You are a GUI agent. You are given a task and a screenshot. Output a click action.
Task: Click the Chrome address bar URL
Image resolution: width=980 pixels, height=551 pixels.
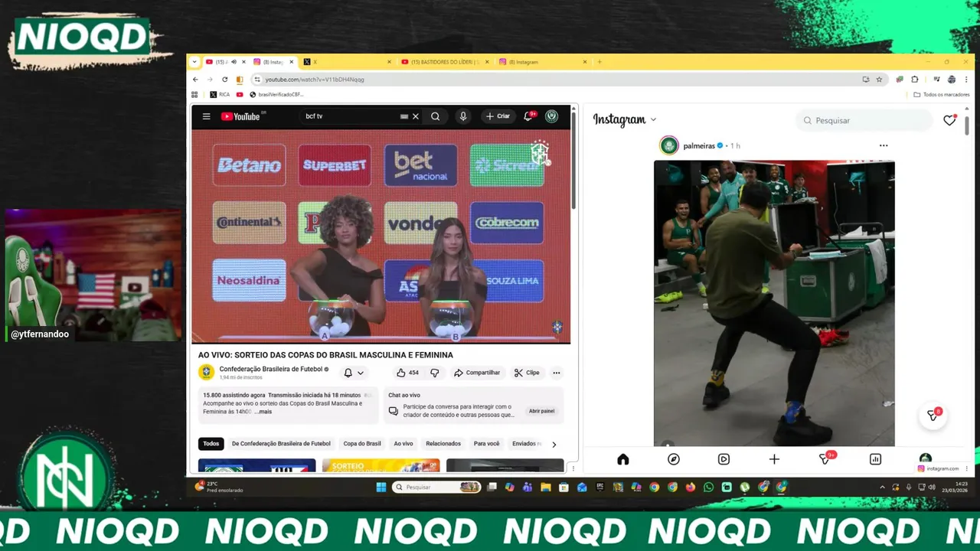[315, 80]
